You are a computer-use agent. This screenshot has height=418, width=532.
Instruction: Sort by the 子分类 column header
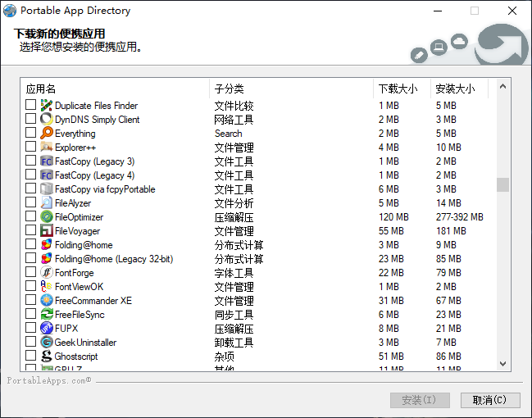pos(292,89)
